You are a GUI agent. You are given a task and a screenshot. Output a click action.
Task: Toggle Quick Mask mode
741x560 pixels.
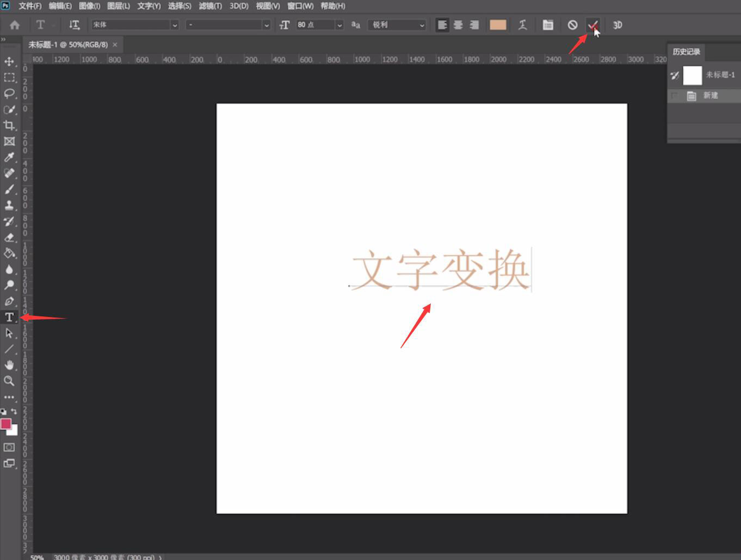[9, 447]
